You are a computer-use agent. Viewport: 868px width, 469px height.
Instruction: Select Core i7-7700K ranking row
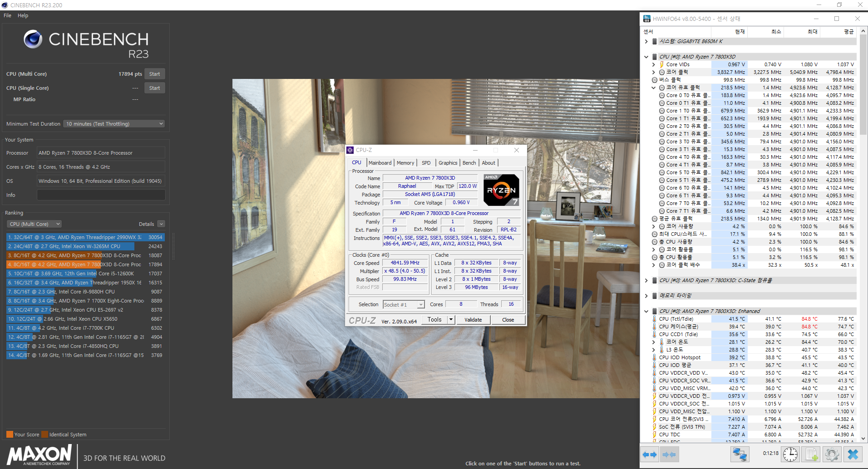pos(85,328)
